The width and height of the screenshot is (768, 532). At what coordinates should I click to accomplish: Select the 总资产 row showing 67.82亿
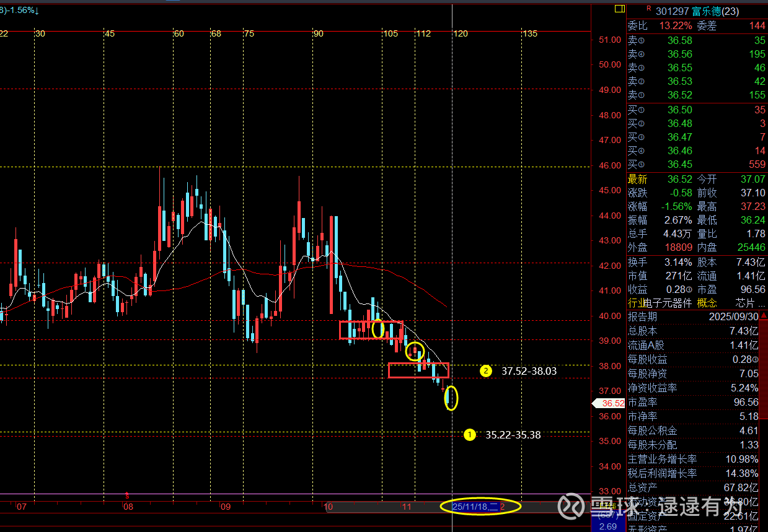(x=693, y=487)
